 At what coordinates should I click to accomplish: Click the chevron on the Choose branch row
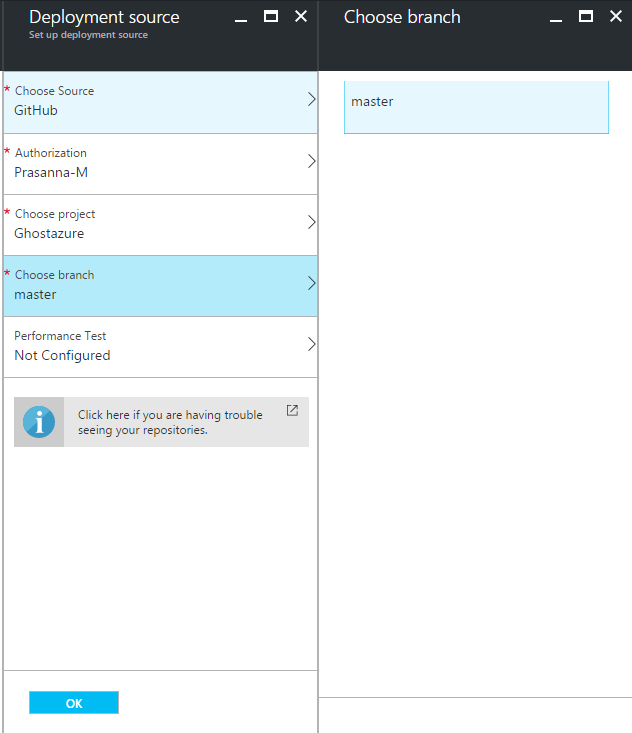[x=311, y=283]
